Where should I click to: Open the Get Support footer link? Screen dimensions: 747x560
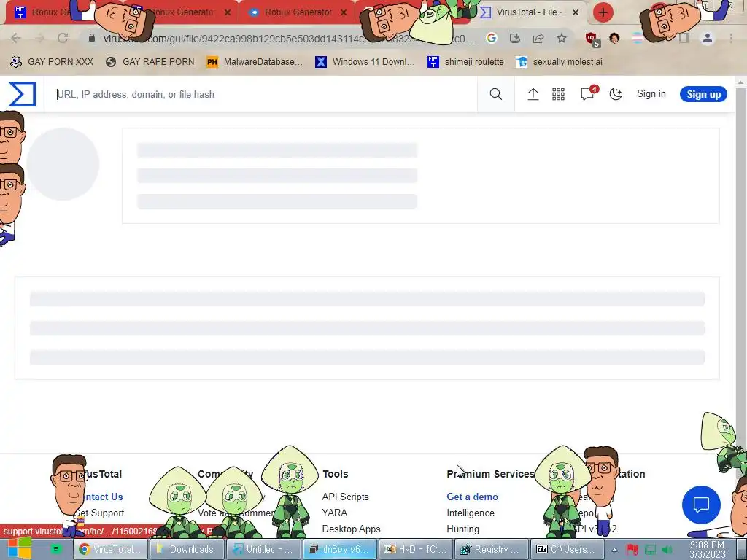click(x=99, y=513)
